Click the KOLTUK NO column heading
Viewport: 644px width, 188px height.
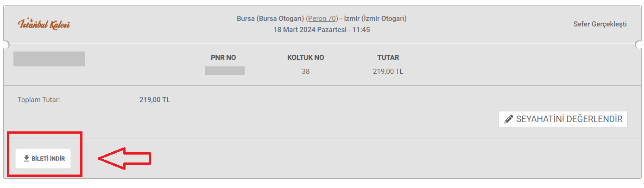[306, 58]
